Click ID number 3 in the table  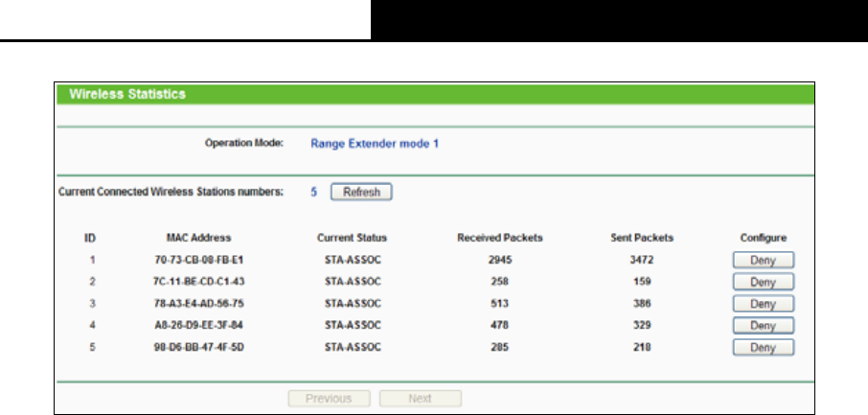92,304
